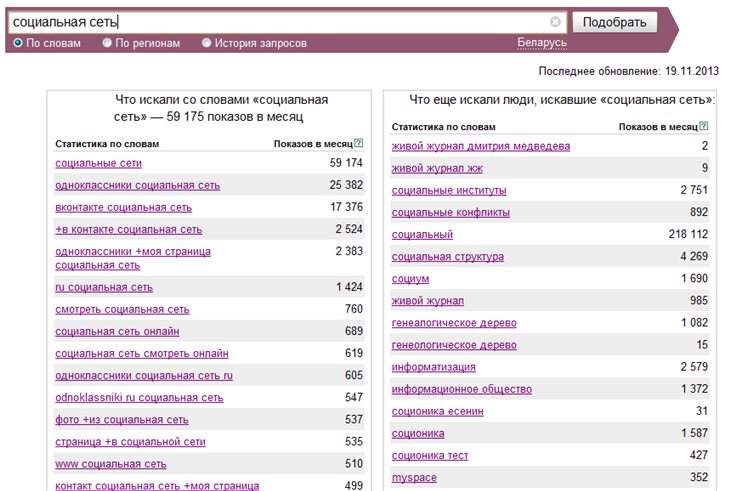Open 'социальная структура' link

[448, 256]
